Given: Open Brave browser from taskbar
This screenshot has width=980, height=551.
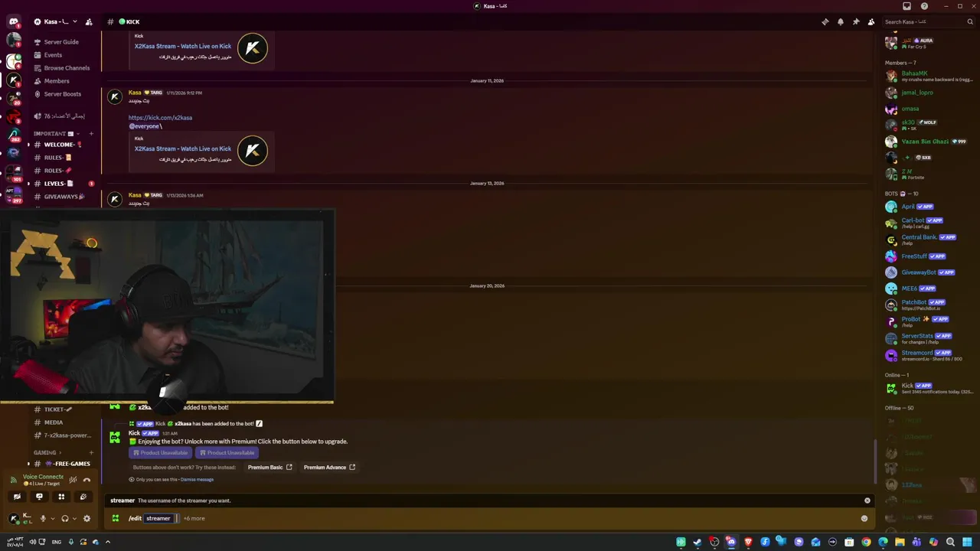Looking at the screenshot, I should coord(748,542).
